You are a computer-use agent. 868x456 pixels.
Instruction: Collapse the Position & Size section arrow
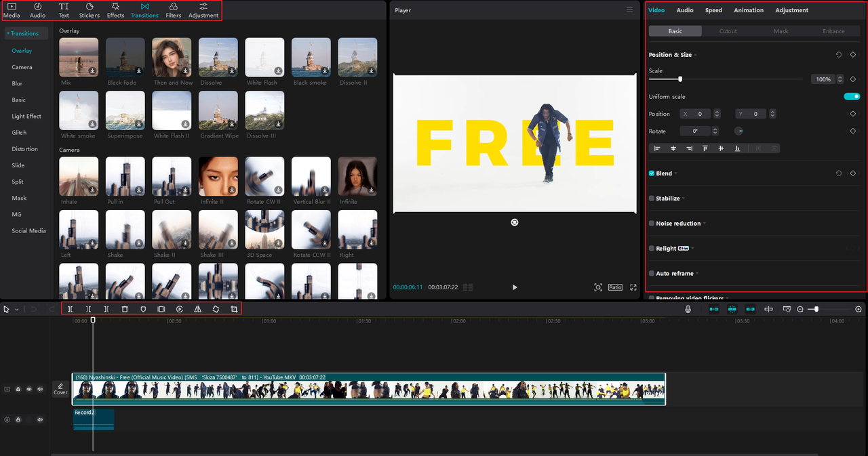[x=695, y=55]
